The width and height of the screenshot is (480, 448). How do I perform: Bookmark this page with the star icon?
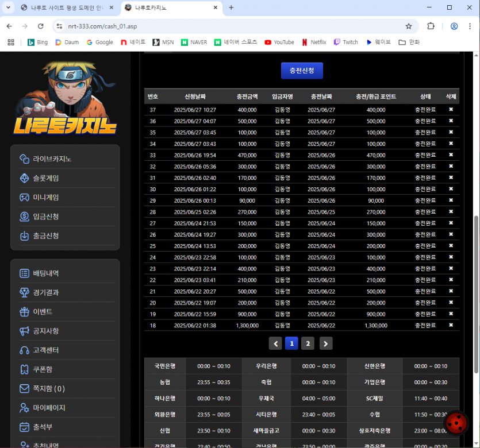coord(409,26)
